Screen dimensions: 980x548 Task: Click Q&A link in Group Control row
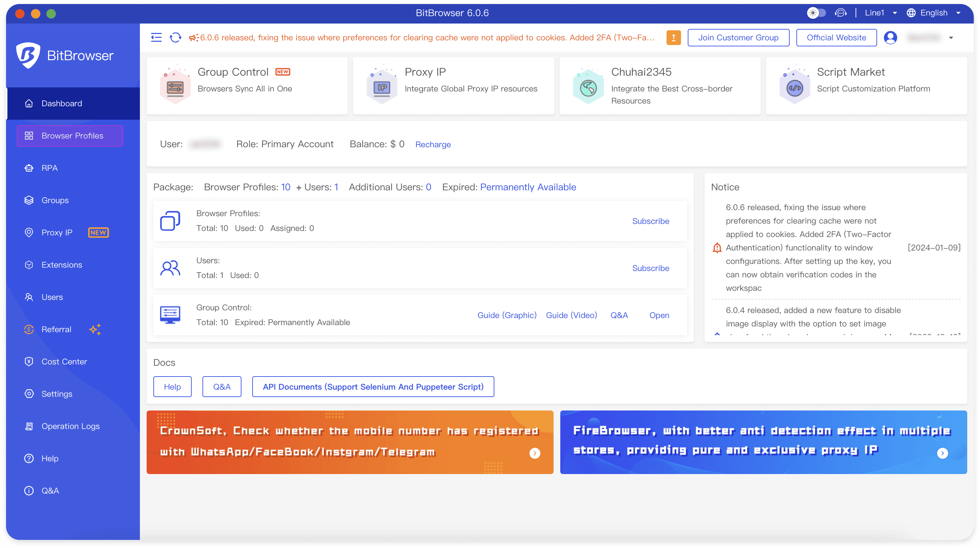[x=619, y=315]
